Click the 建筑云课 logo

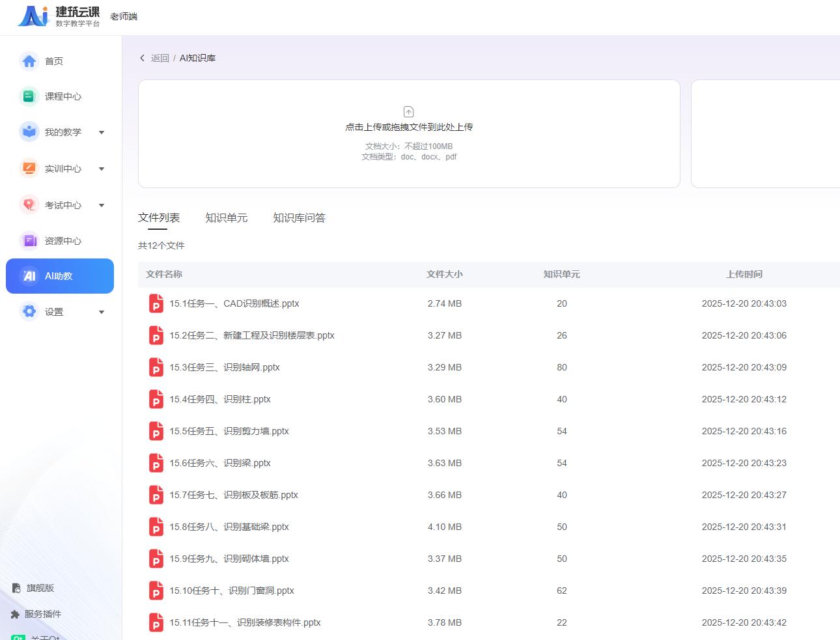pyautogui.click(x=59, y=16)
